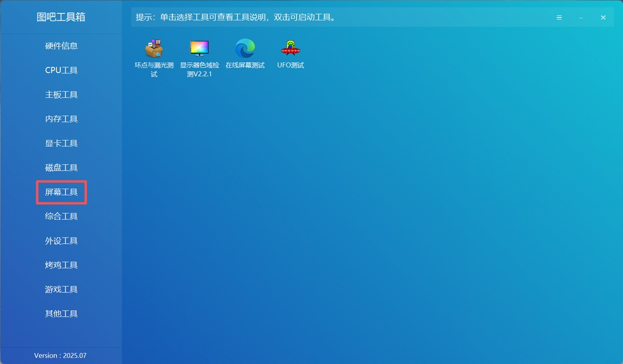623x364 pixels.
Task: Click the highlighted 屏幕工具 item
Action: pyautogui.click(x=61, y=192)
